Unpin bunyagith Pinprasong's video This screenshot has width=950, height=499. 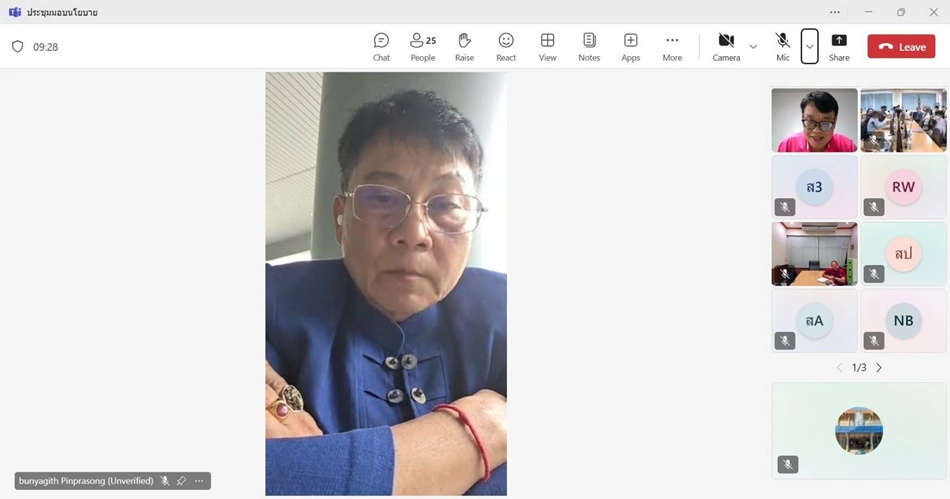point(181,481)
